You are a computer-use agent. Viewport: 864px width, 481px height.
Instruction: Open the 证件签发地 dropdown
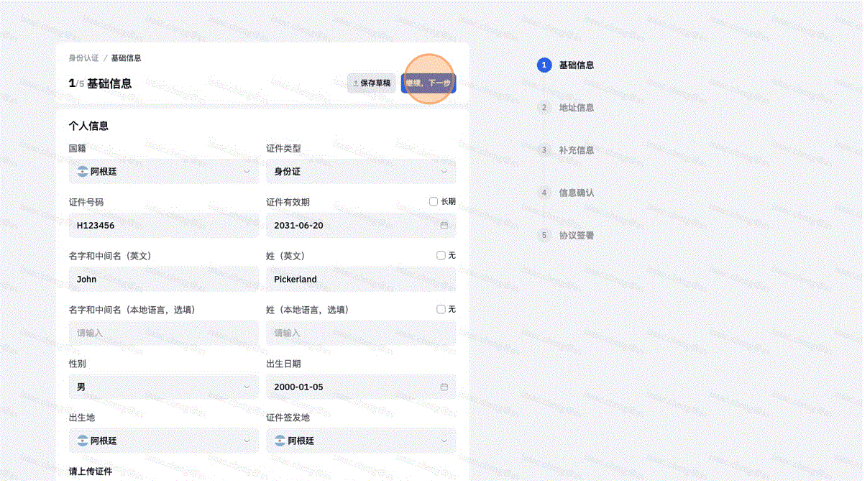pos(360,440)
